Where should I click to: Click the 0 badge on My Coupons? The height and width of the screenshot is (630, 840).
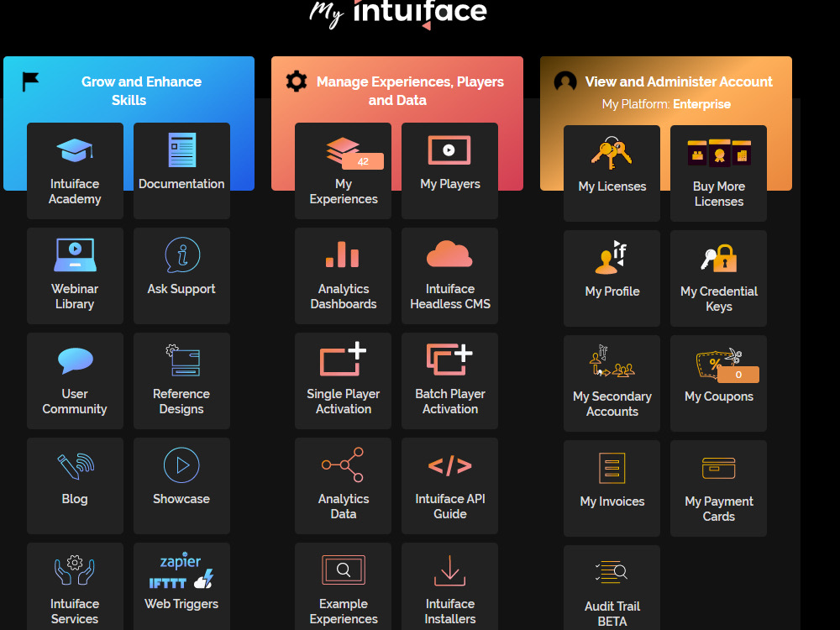pos(738,375)
